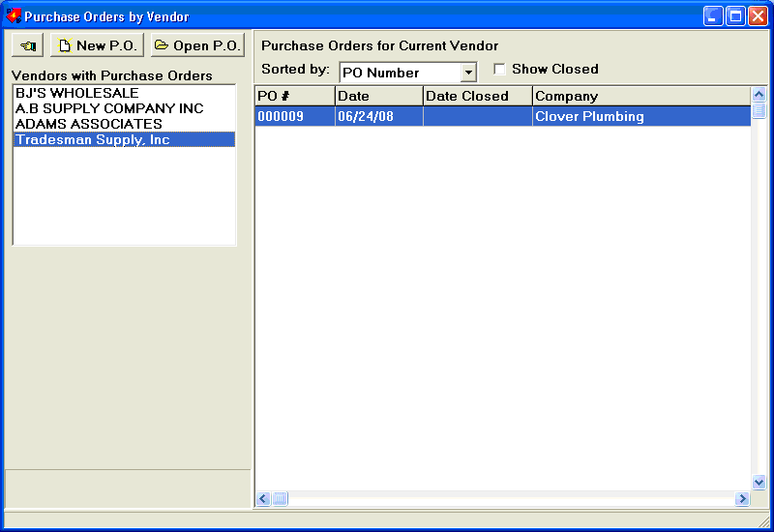Click the empty Date Closed cell of PO 000009
The image size is (774, 532).
478,116
